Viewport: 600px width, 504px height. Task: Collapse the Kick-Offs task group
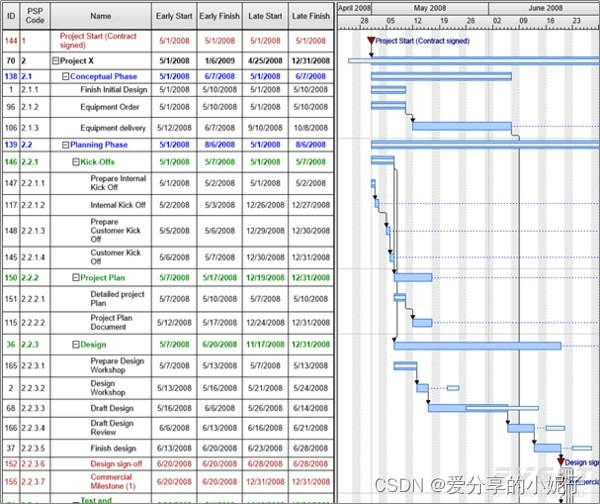click(x=76, y=161)
